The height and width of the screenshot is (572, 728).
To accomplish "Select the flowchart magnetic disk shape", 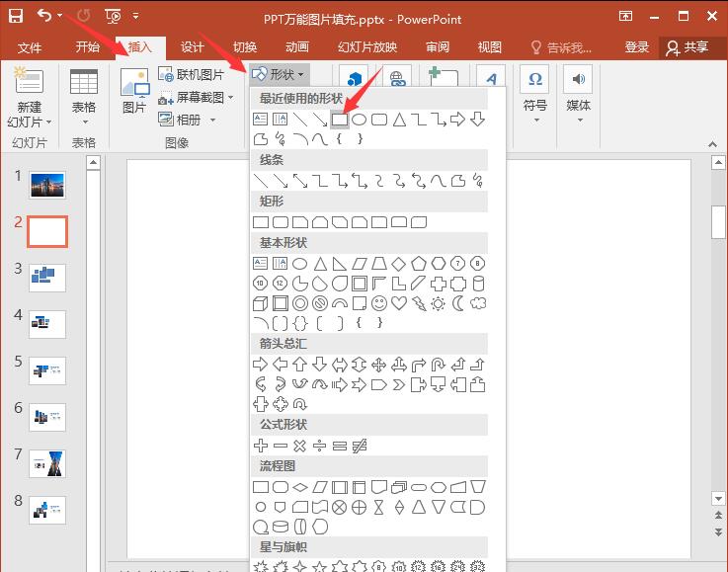I will tap(280, 527).
